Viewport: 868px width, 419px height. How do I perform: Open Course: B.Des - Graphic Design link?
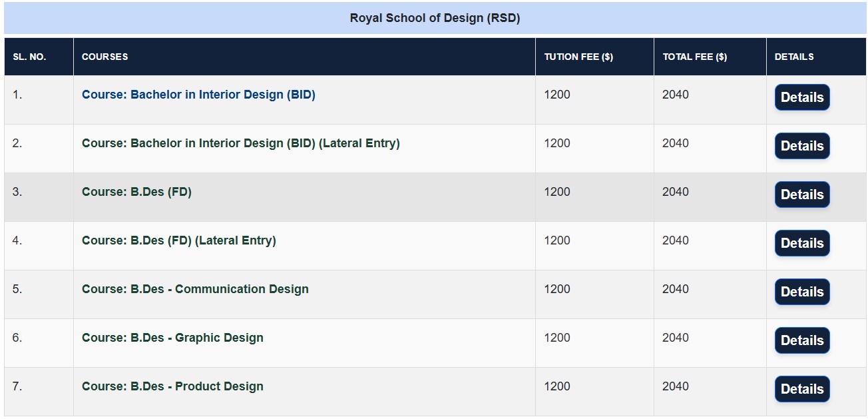(x=172, y=338)
